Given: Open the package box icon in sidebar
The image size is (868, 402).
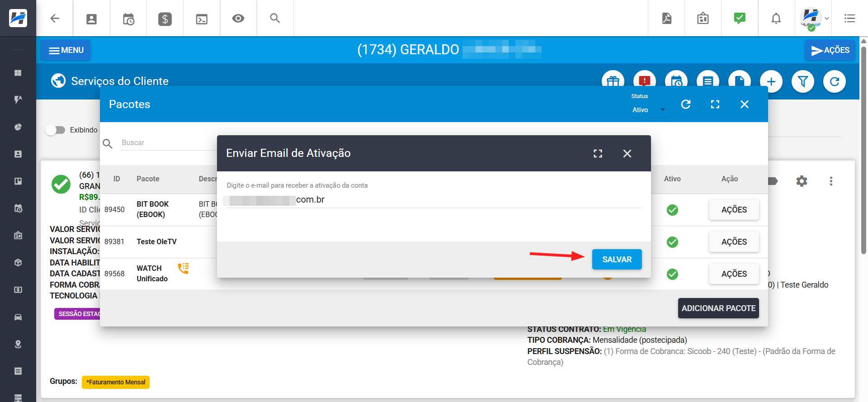Looking at the screenshot, I should click(x=18, y=263).
